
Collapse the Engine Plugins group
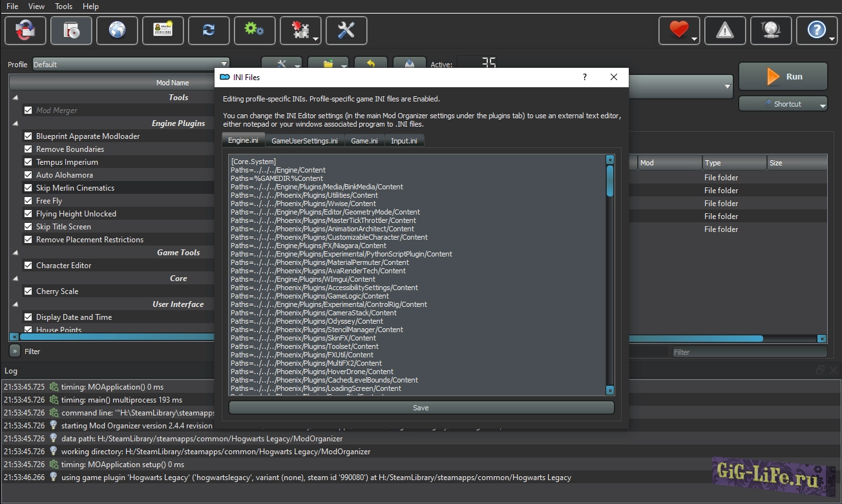[15, 123]
